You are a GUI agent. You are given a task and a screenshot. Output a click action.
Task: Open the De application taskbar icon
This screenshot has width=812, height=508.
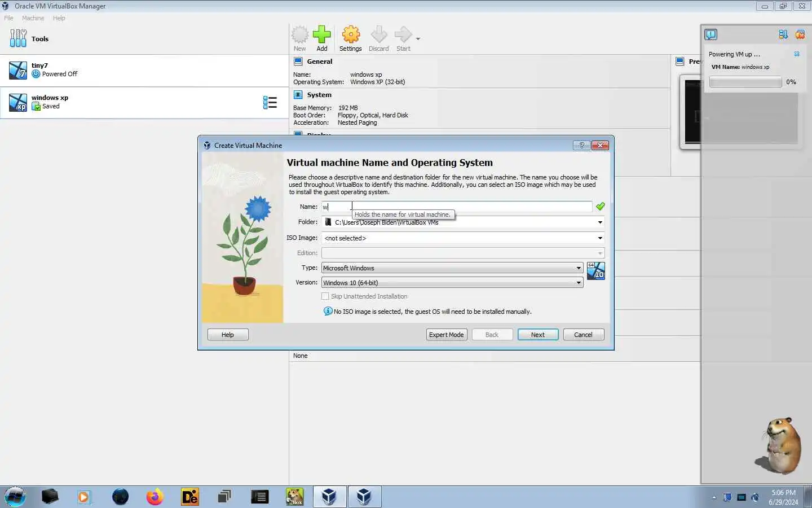click(x=190, y=497)
